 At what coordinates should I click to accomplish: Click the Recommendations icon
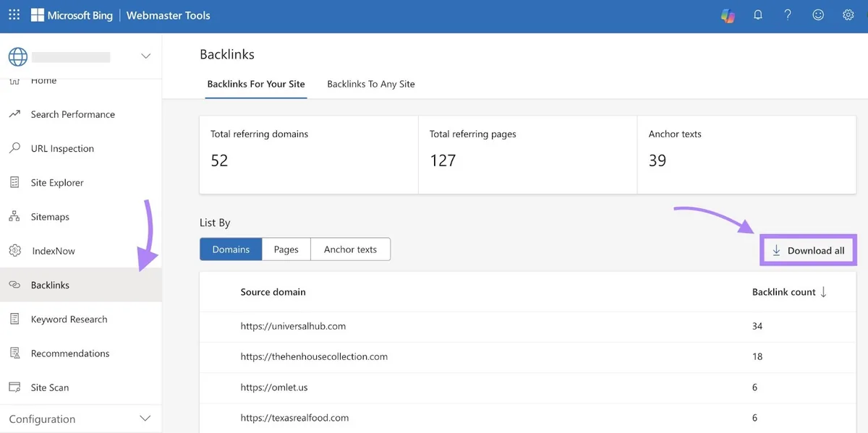(x=14, y=353)
